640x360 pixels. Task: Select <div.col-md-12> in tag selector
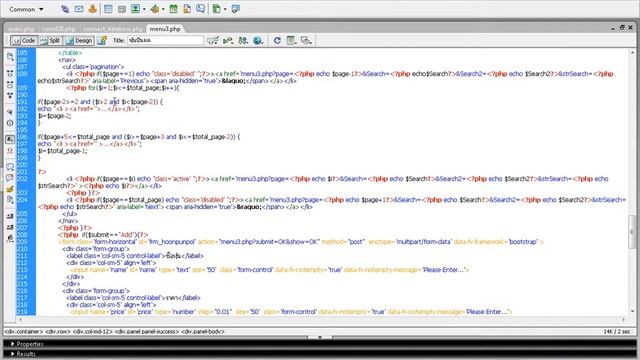[93, 331]
